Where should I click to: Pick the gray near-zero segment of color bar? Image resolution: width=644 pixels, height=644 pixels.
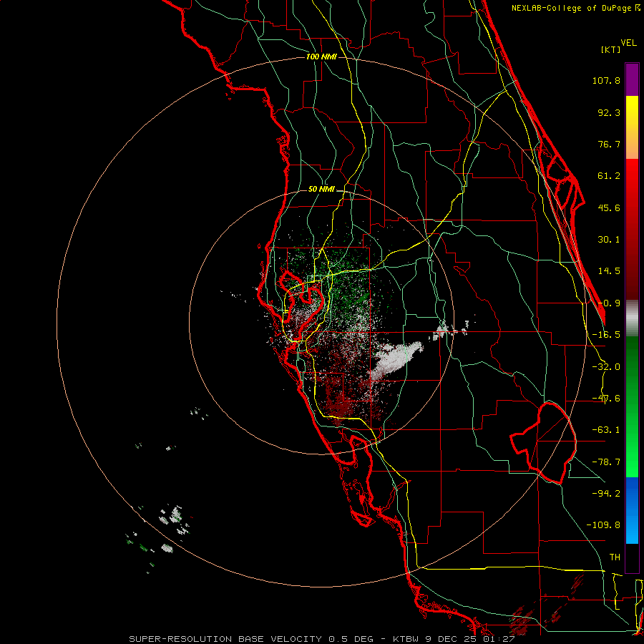(x=632, y=318)
